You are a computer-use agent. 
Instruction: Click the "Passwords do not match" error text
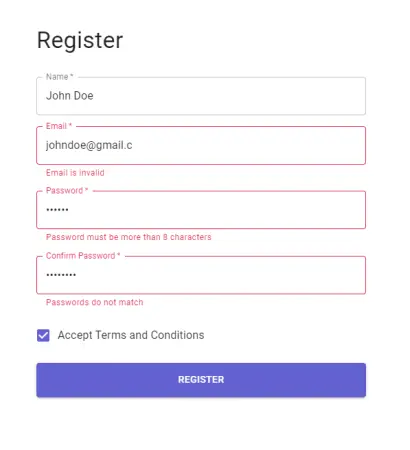click(95, 302)
